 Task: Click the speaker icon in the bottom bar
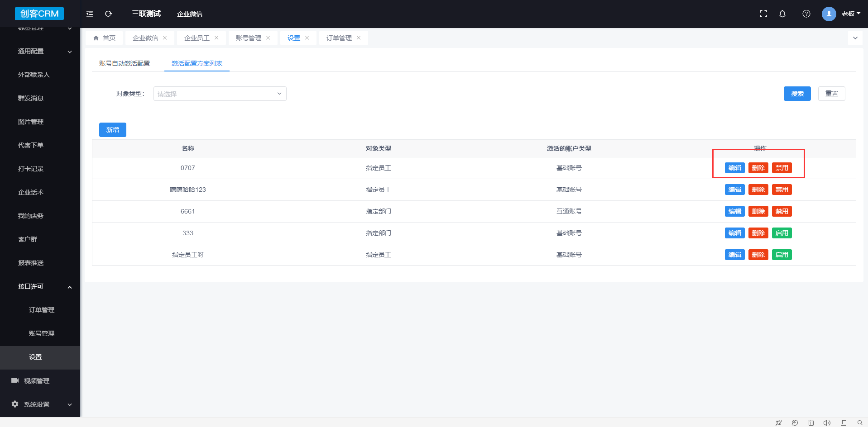[x=827, y=422]
